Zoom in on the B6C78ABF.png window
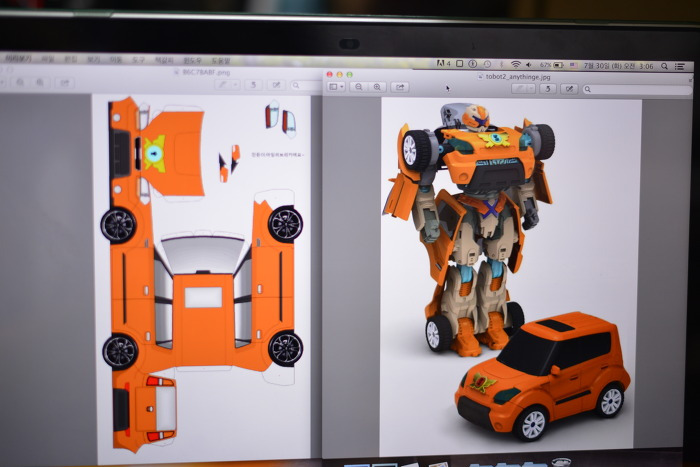The width and height of the screenshot is (700, 467). click(x=40, y=82)
